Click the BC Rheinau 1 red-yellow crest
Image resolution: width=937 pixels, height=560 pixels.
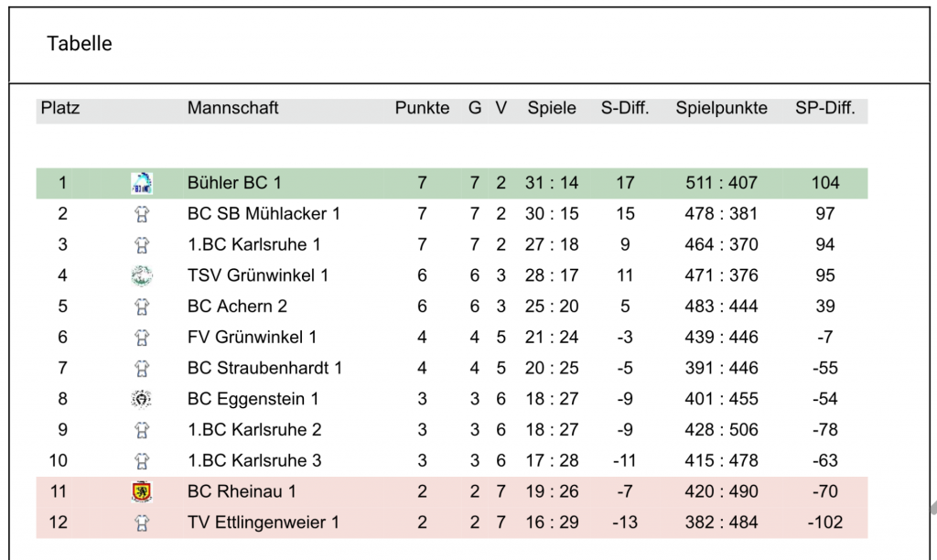click(142, 491)
